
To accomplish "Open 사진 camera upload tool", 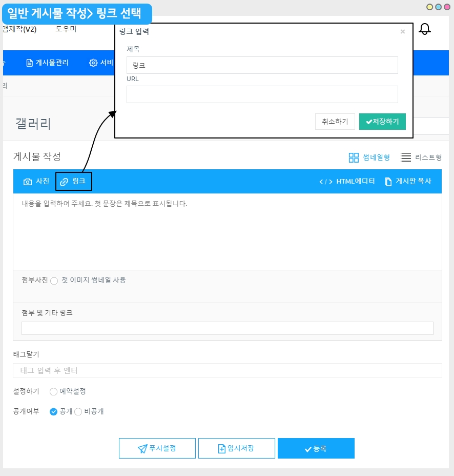I will [36, 181].
